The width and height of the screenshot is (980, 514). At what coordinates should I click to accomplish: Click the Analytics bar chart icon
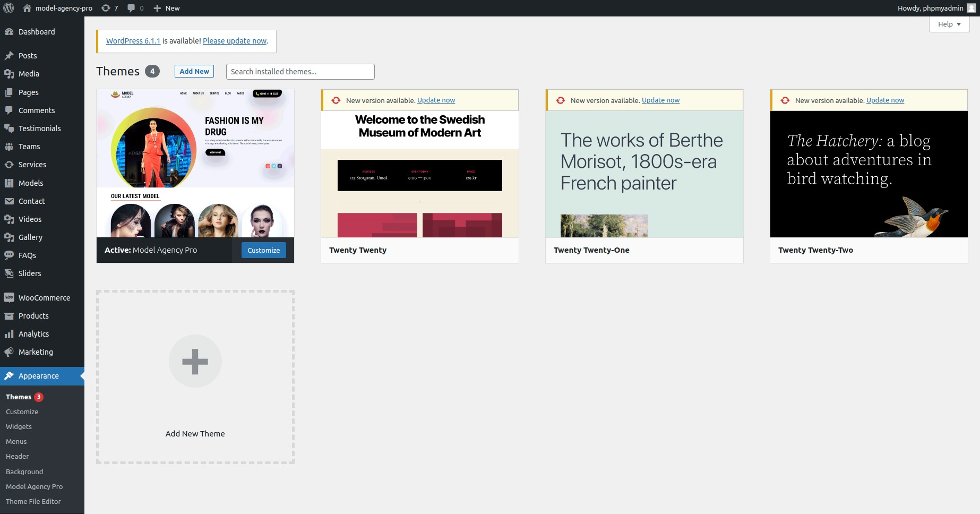pyautogui.click(x=9, y=334)
